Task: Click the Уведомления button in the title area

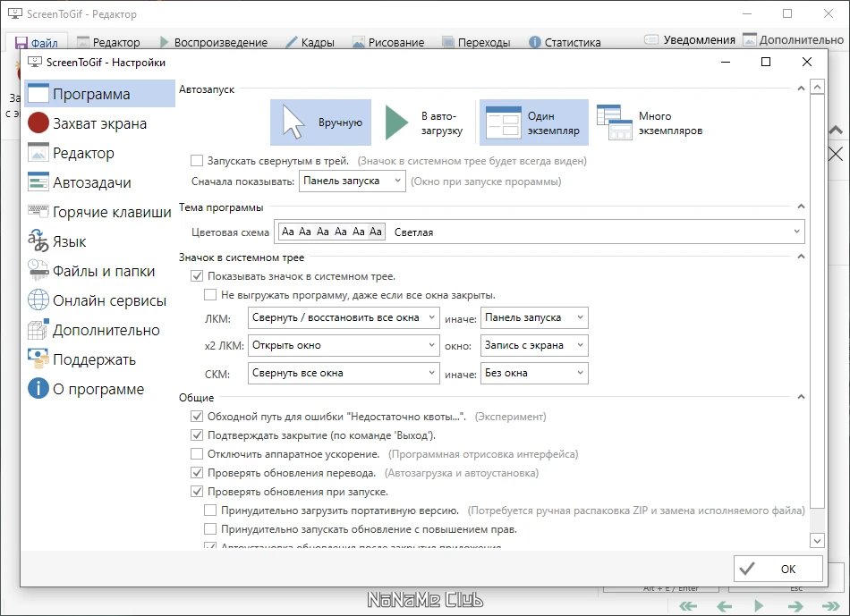Action: click(690, 39)
